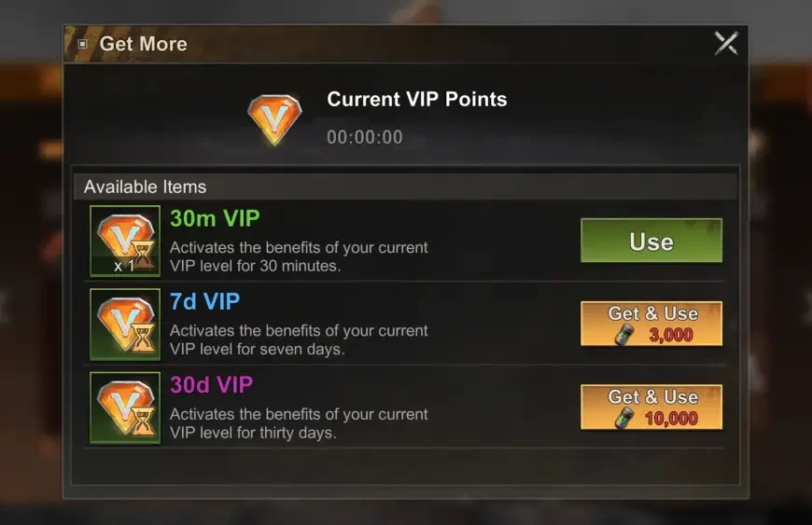Click the 00:00:00 VIP timer
The image size is (812, 525).
pos(365,138)
